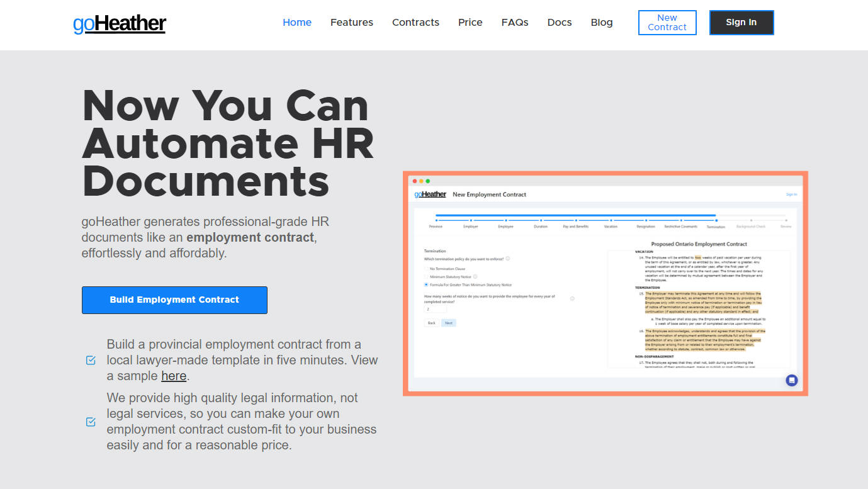Viewport: 868px width, 489px height.
Task: Open the sample contract 'here' link
Action: [174, 376]
